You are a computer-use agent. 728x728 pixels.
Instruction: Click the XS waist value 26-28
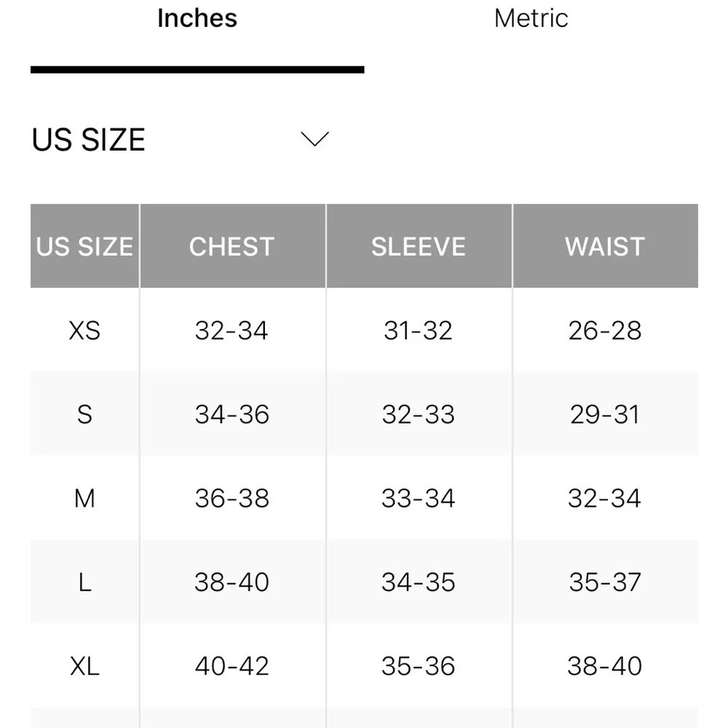[x=605, y=331]
